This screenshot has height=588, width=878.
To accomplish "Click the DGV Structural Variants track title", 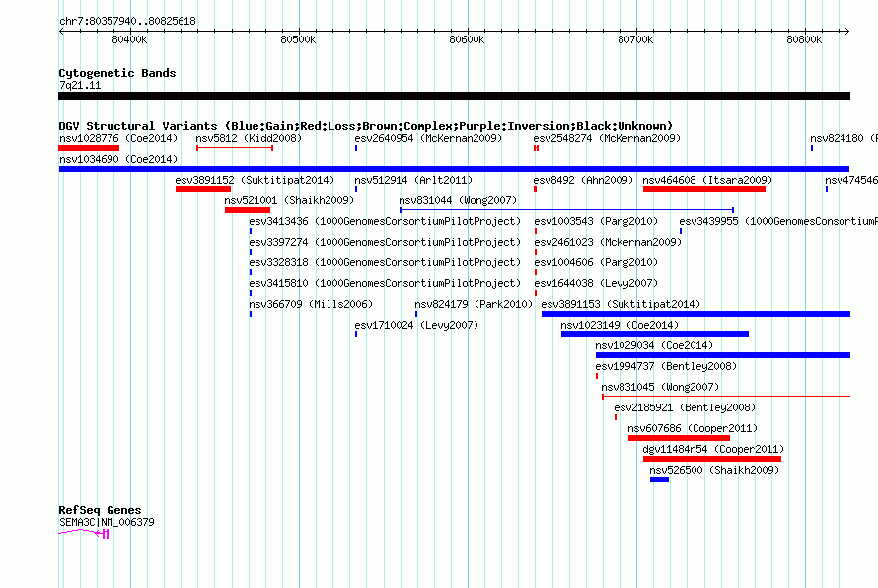I will click(365, 126).
